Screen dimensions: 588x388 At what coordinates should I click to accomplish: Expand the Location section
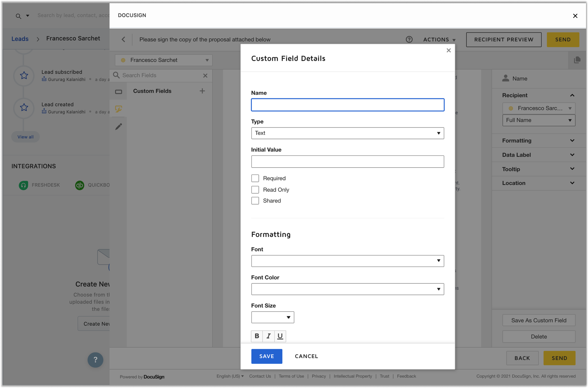539,183
